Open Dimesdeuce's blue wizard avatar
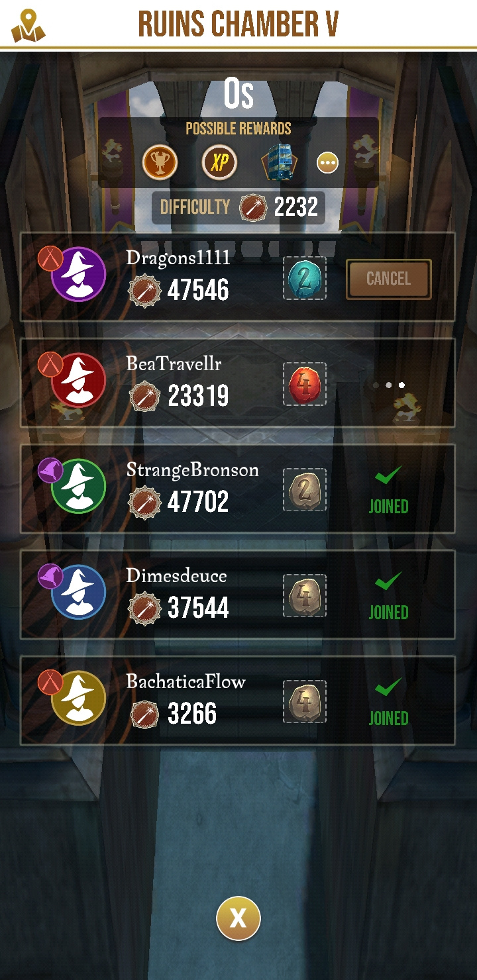Viewport: 477px width, 980px height. 78,592
